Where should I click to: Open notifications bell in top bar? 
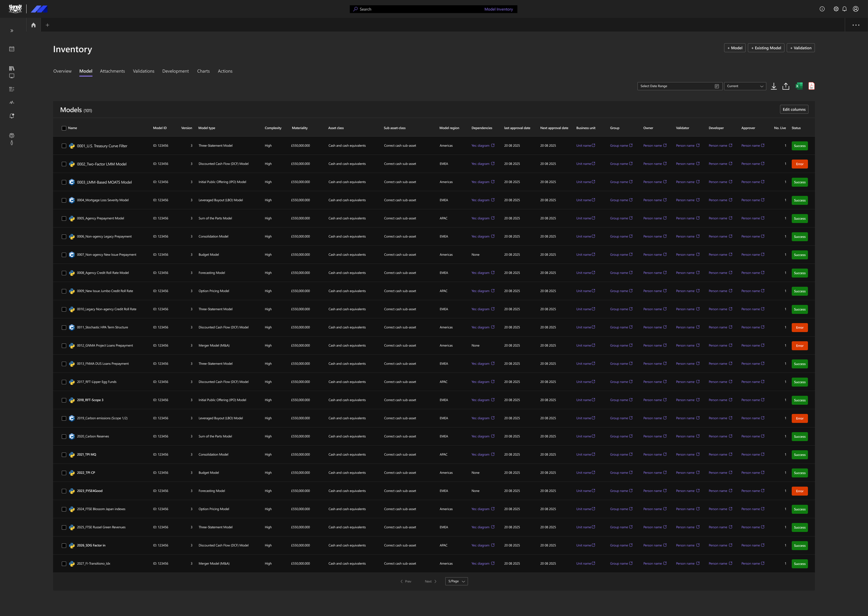844,9
